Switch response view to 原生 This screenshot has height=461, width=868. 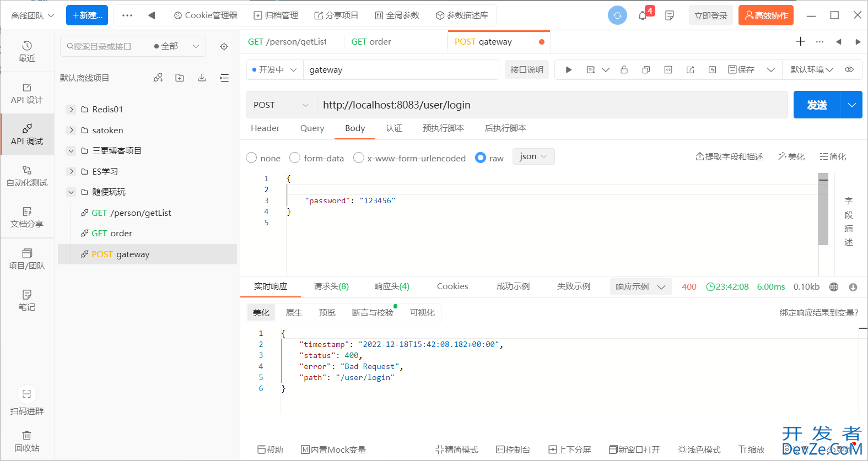pyautogui.click(x=294, y=312)
